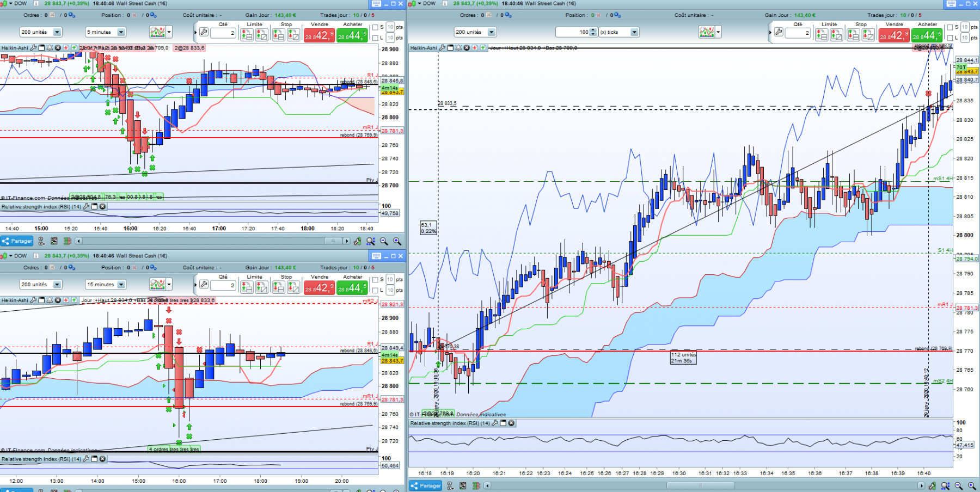Click zoom out magnifier below the 5 minutes chart
980x492 pixels.
pos(384,241)
